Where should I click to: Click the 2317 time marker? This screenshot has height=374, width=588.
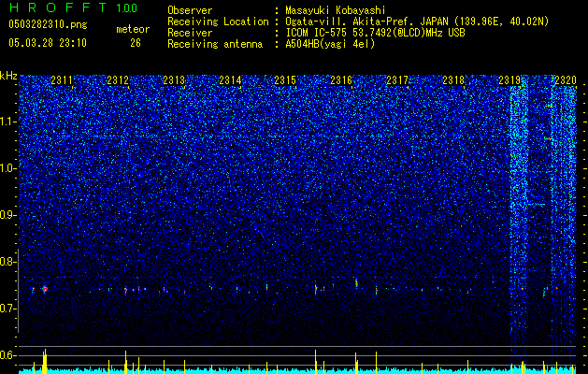pyautogui.click(x=397, y=80)
